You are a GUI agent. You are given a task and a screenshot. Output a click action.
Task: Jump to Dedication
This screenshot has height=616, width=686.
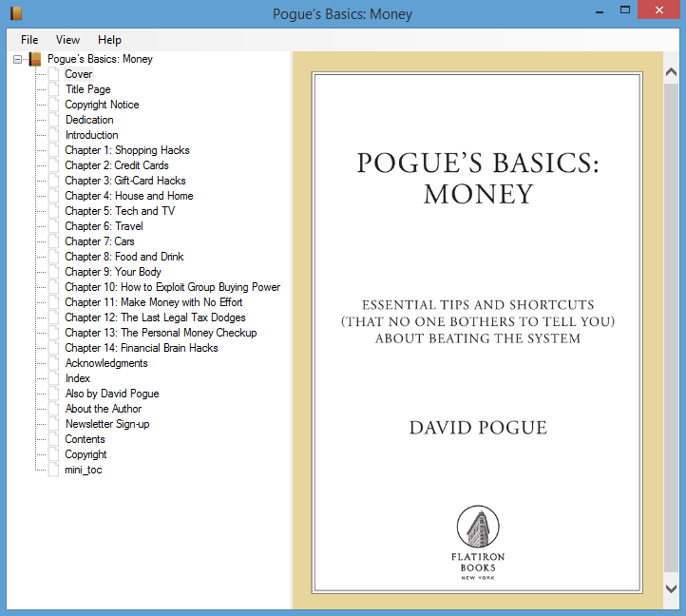89,120
